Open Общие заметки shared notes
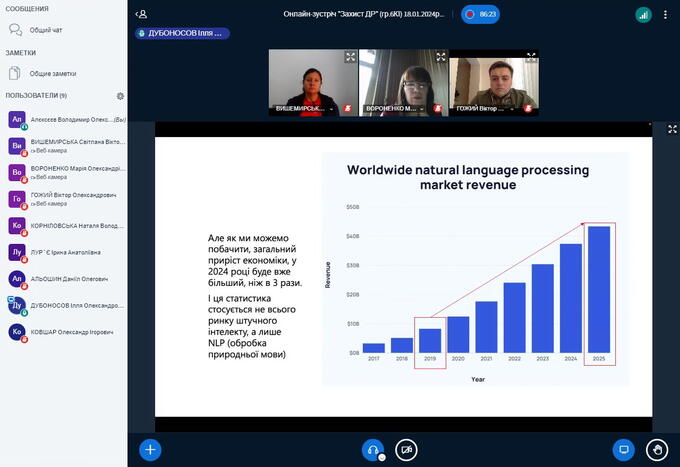Screen dimensions: 680x467 [52, 73]
